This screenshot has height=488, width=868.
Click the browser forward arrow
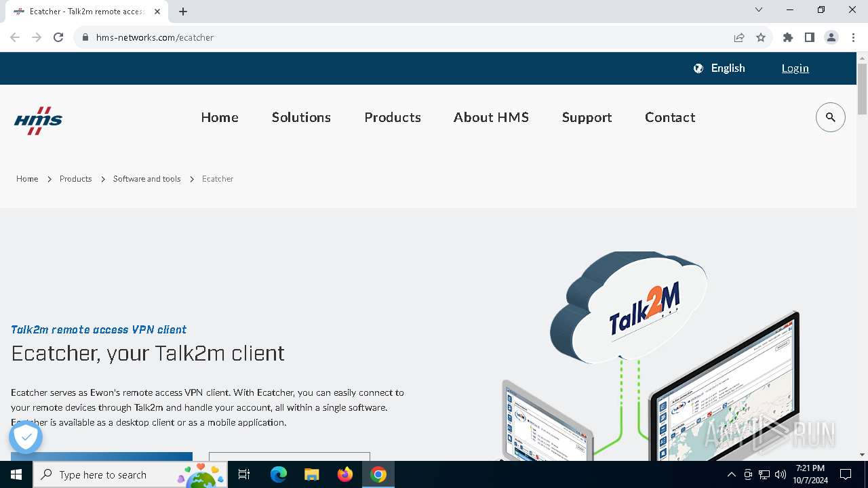click(37, 37)
